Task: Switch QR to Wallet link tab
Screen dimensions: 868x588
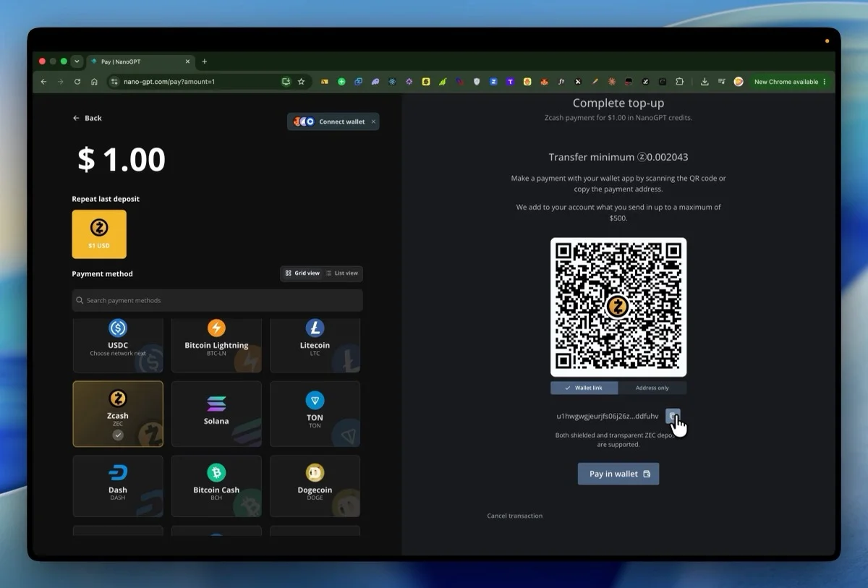Action: click(x=584, y=388)
